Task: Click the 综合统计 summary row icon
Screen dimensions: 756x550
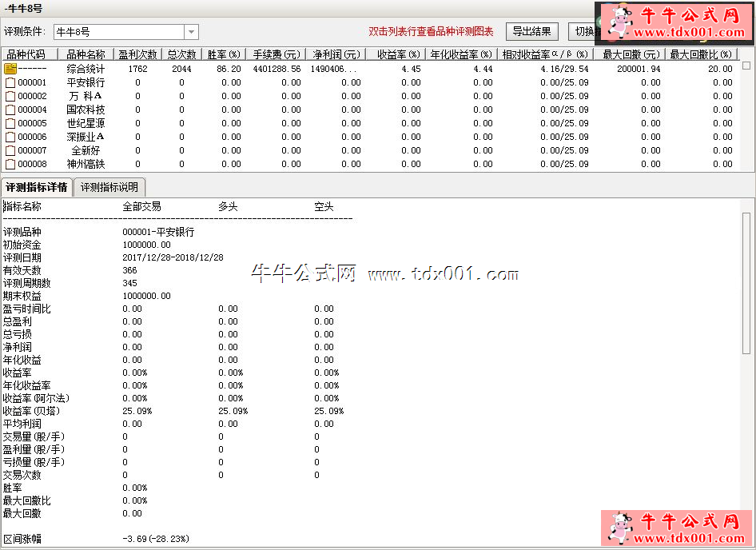Action: (10, 69)
